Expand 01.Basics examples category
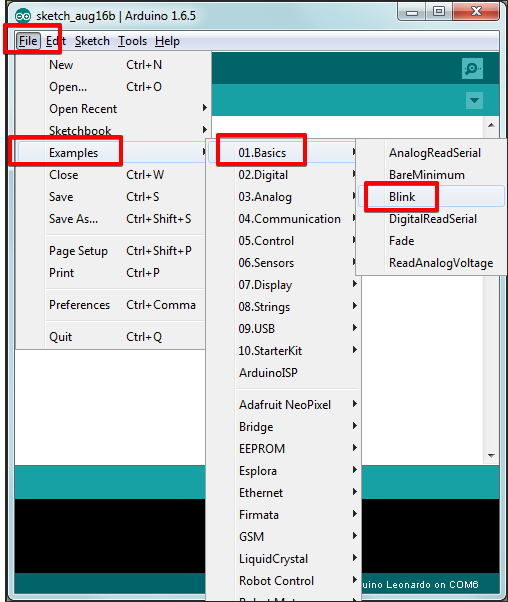The image size is (508, 602). 283,152
